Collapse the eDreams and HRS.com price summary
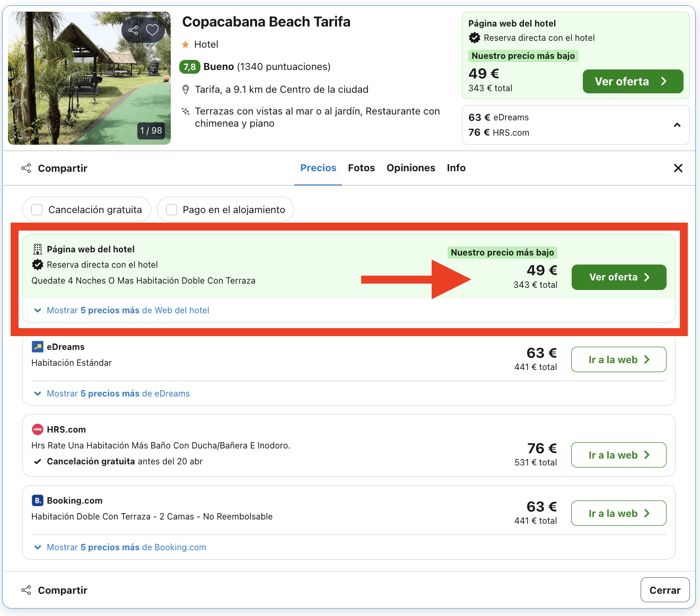 [677, 125]
